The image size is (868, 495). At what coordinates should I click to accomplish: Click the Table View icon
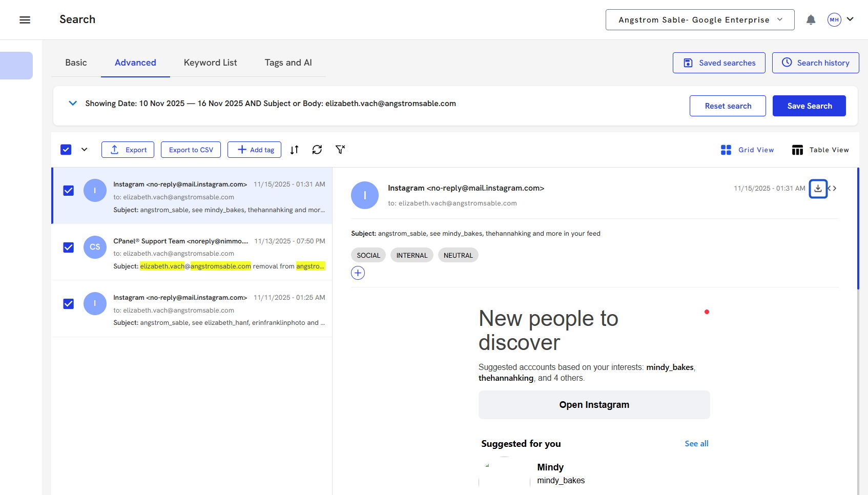click(797, 150)
